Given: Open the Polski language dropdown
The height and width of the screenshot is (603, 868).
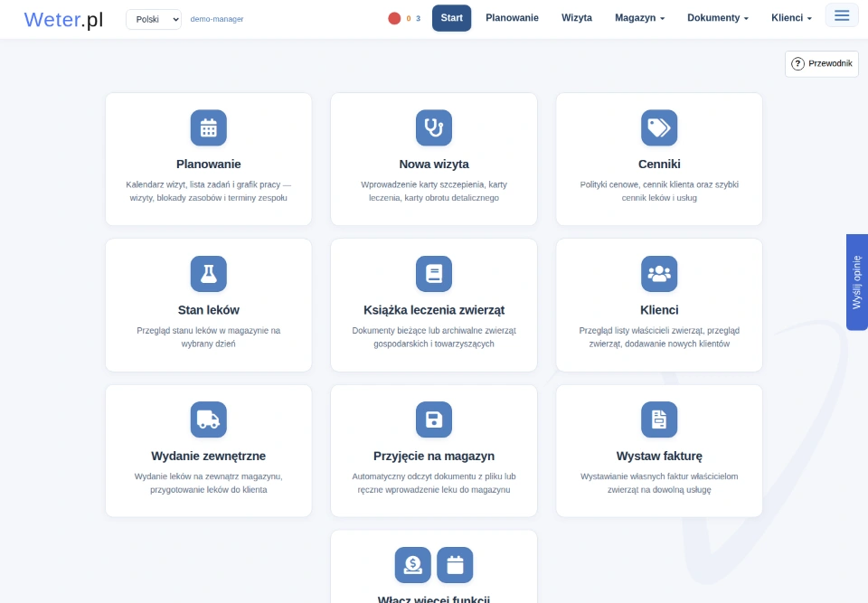Looking at the screenshot, I should [x=154, y=19].
